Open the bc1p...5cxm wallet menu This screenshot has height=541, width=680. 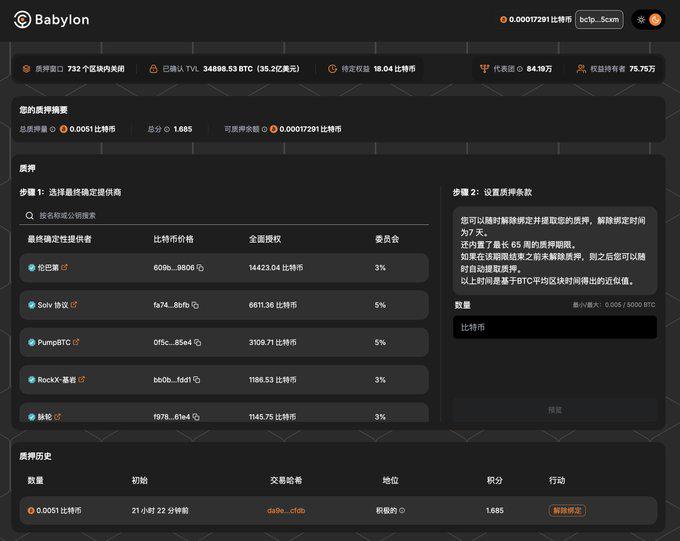point(599,19)
